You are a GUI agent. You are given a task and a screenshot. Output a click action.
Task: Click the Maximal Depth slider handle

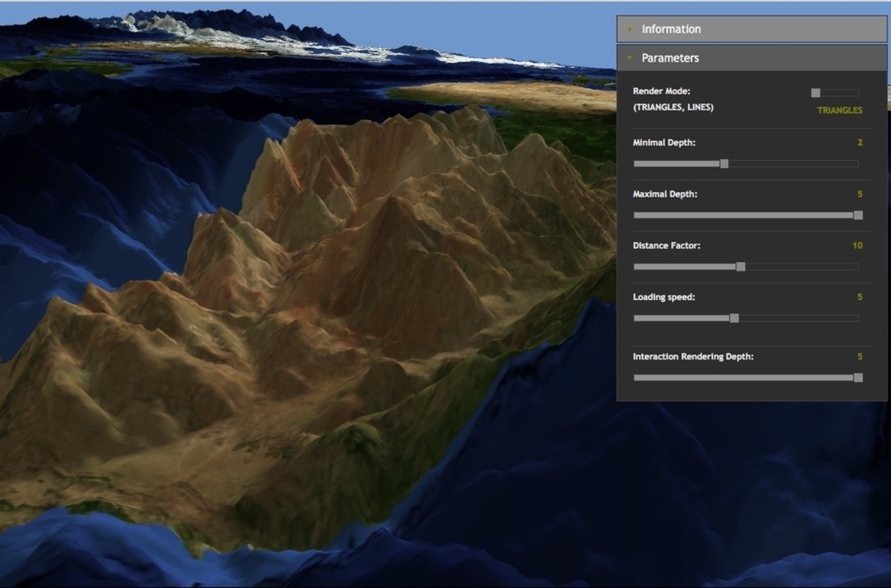pos(857,215)
